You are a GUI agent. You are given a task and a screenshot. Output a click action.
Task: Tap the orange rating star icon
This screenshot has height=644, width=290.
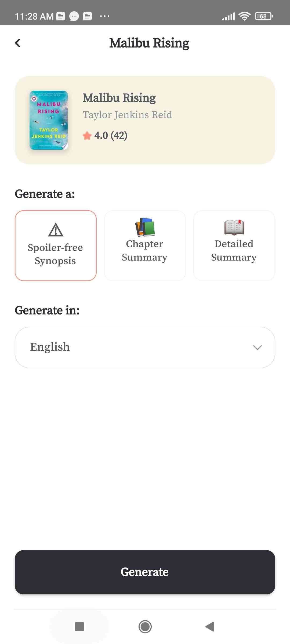point(87,136)
